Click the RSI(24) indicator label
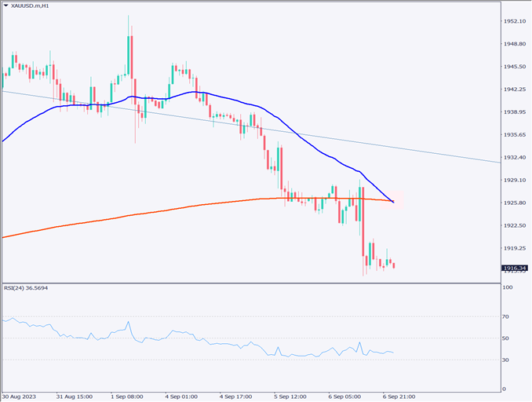This screenshot has height=402, width=532. (27, 287)
